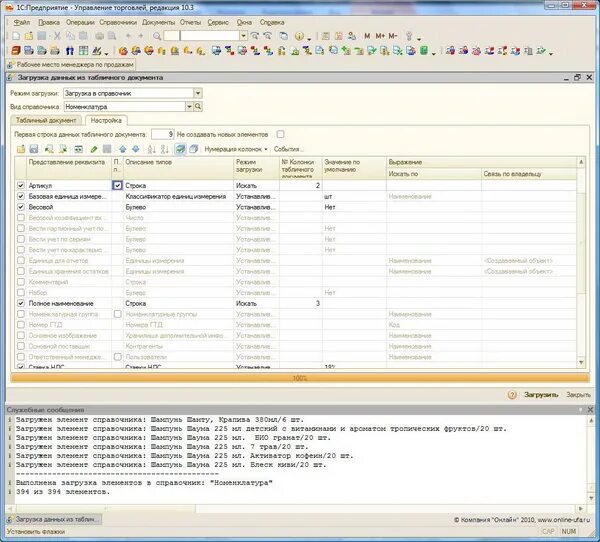Click 'Загрузка данных из табличн...' taskbar window button
The width and height of the screenshot is (600, 542).
tap(54, 519)
